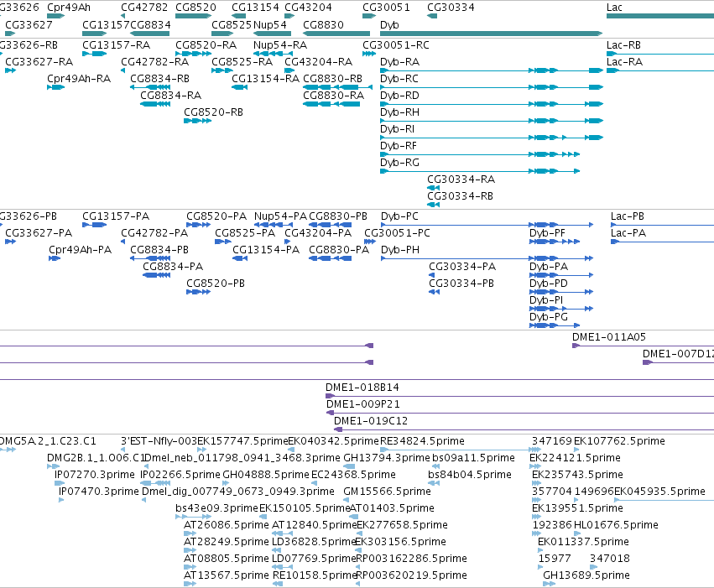The width and height of the screenshot is (714, 588).
Task: Select EST RE34824.5prime
Action: click(x=422, y=441)
